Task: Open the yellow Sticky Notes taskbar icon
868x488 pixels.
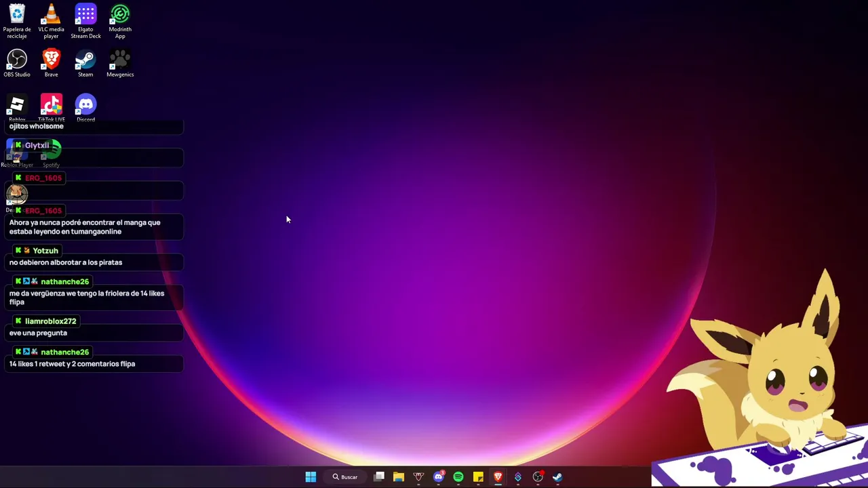Action: pos(478,477)
